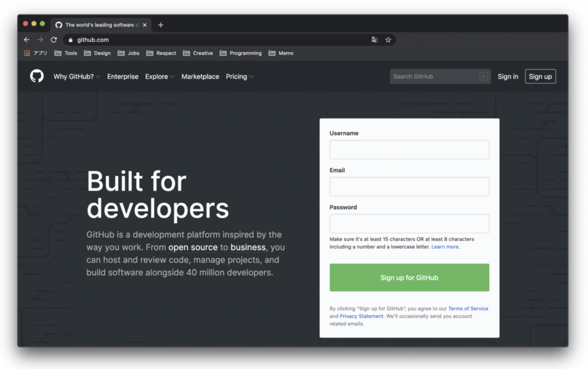Open the apps grid icon in bookmarks bar
This screenshot has height=369, width=588.
coord(26,53)
